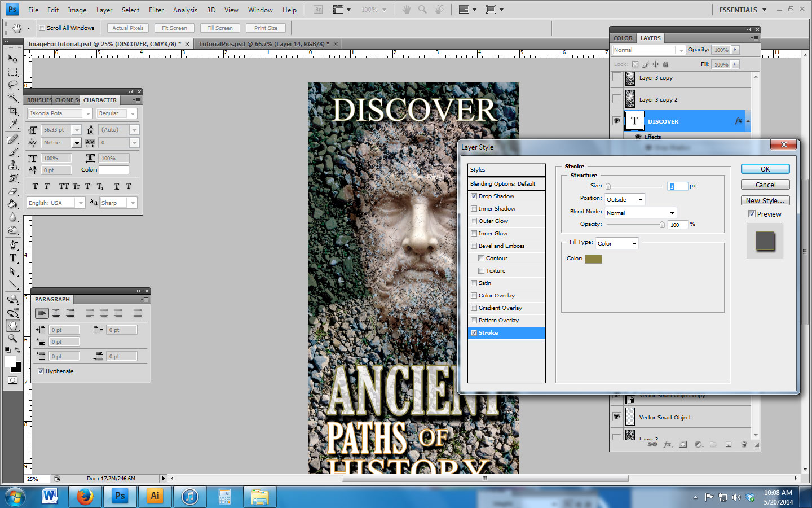Enable the Bevel and Emboss checkbox
Screen dimensions: 812x508
pyautogui.click(x=474, y=246)
